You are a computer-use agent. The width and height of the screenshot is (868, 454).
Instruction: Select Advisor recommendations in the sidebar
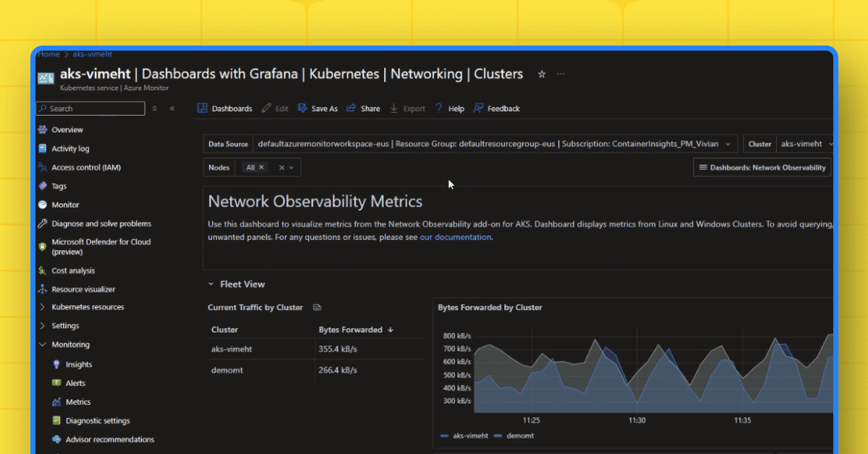(x=110, y=440)
